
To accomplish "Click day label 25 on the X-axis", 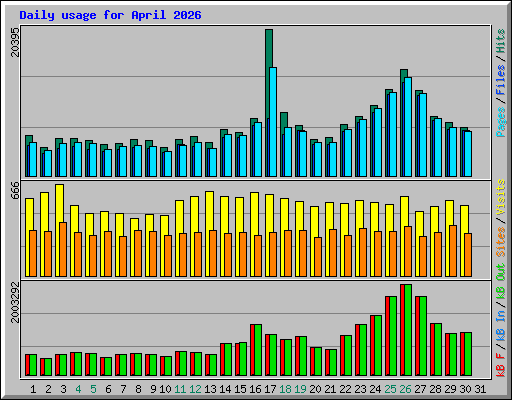I will tap(390, 389).
